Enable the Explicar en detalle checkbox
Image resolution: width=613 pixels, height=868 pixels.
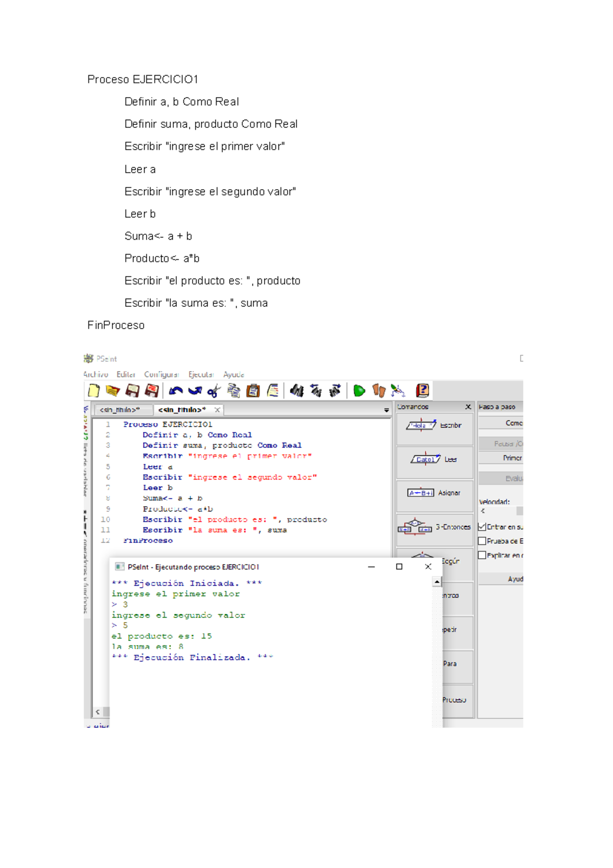click(482, 555)
